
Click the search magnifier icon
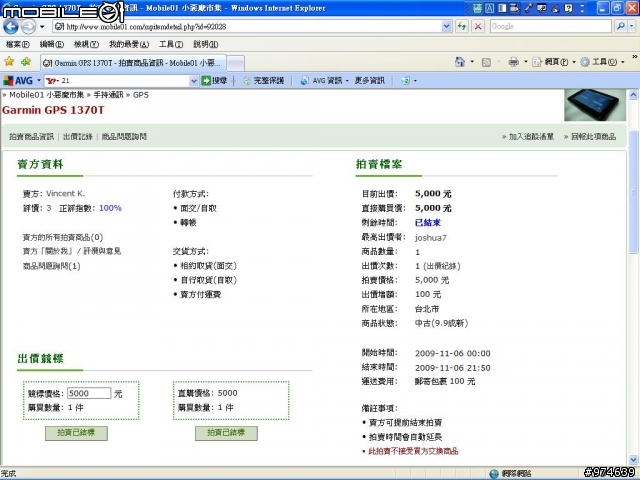(620, 27)
